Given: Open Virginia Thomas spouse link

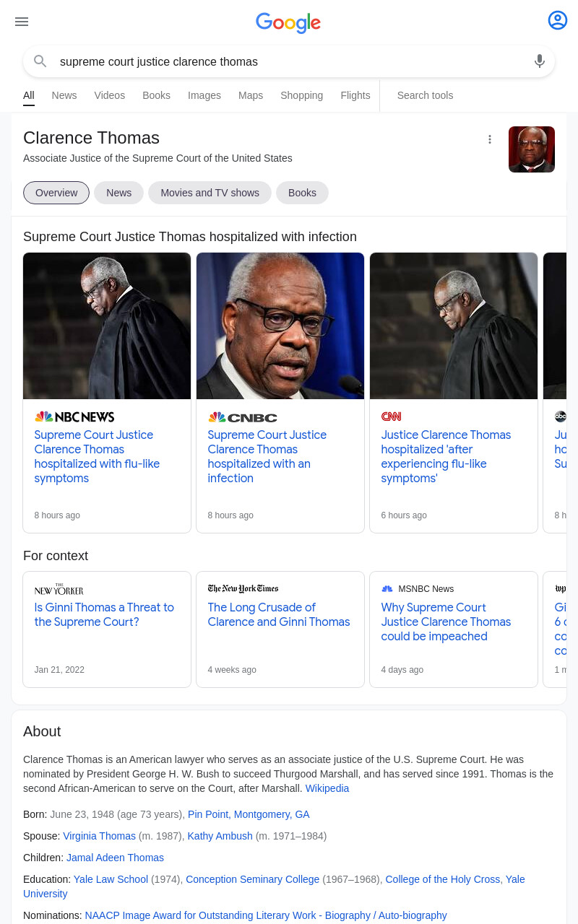Looking at the screenshot, I should coord(99,836).
